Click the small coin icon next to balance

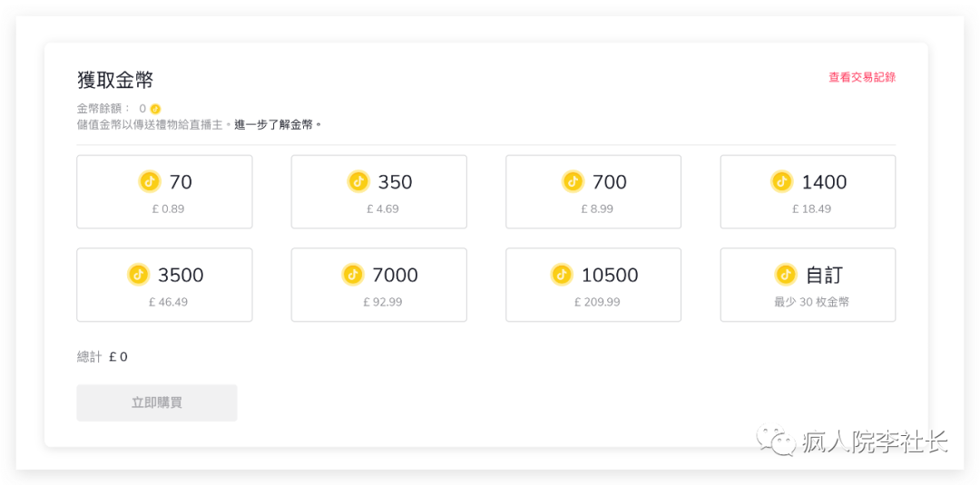[155, 109]
